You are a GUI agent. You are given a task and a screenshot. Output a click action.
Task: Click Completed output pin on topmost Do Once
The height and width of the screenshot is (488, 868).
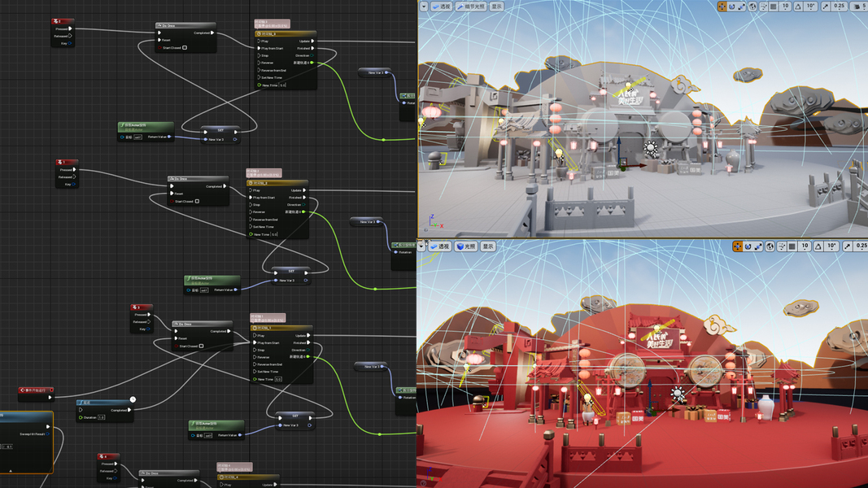click(x=212, y=33)
